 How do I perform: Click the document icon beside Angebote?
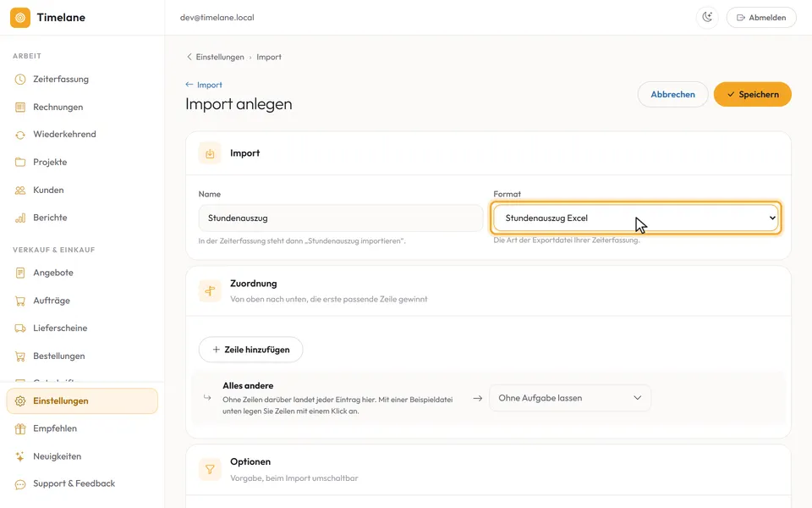[x=20, y=273]
